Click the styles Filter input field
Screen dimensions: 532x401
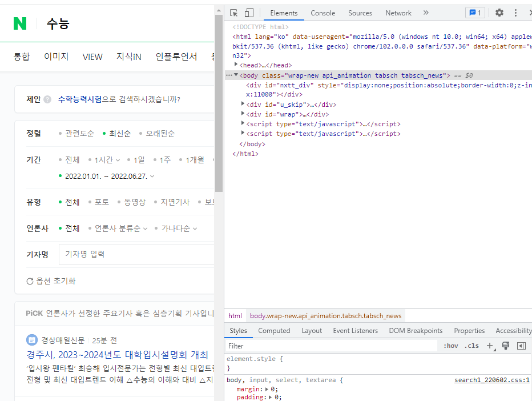coord(332,346)
